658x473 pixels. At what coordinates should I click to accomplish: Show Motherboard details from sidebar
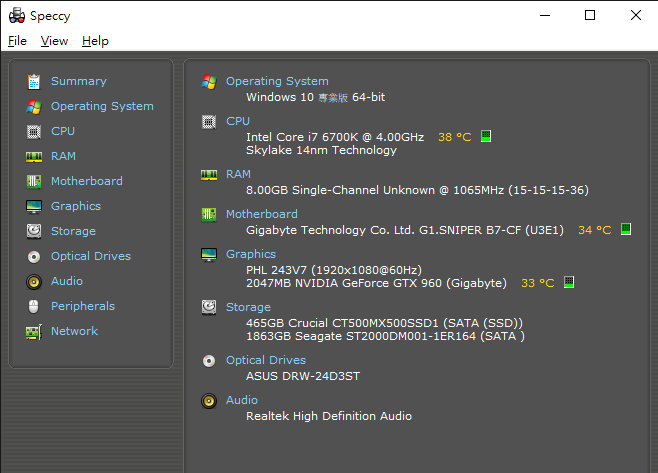click(87, 181)
